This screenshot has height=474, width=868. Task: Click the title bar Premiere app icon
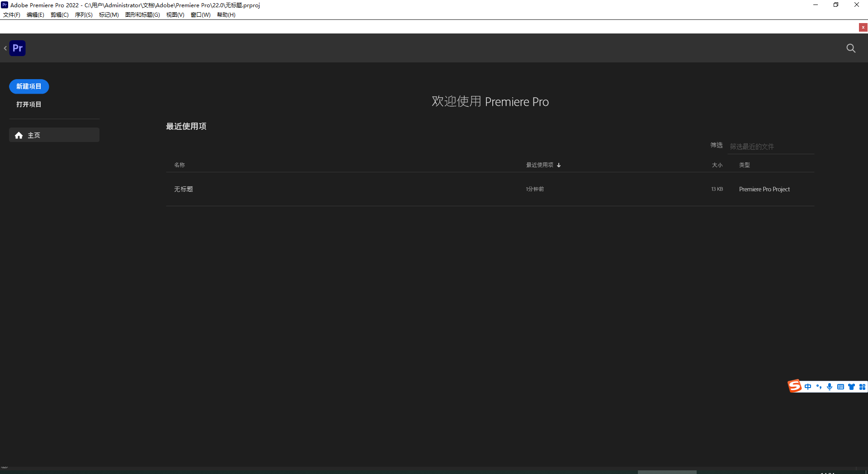click(5, 5)
